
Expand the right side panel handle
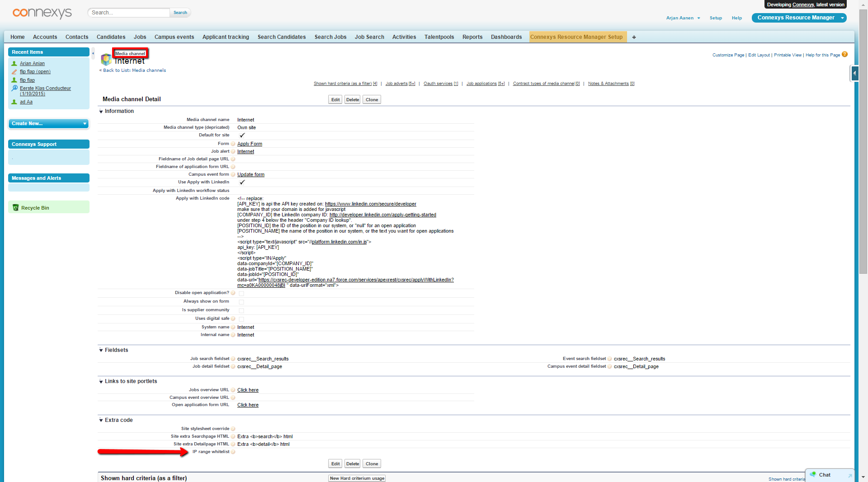point(854,73)
